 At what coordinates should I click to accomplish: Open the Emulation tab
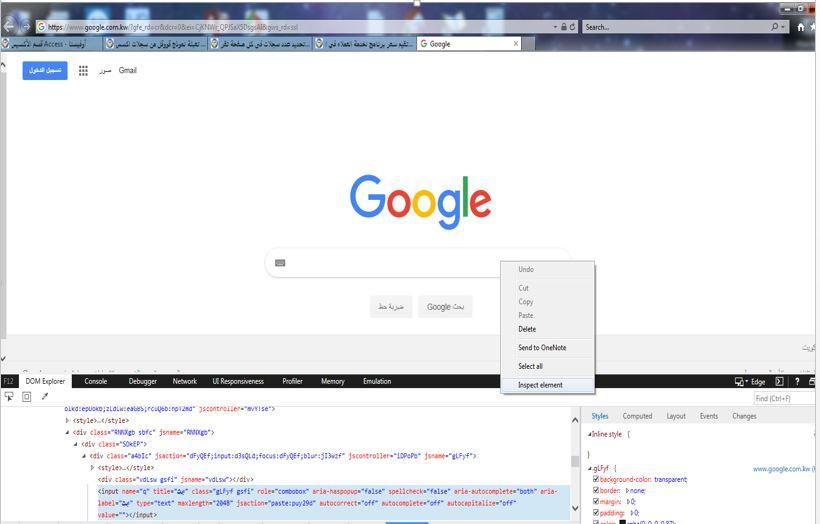pyautogui.click(x=377, y=381)
